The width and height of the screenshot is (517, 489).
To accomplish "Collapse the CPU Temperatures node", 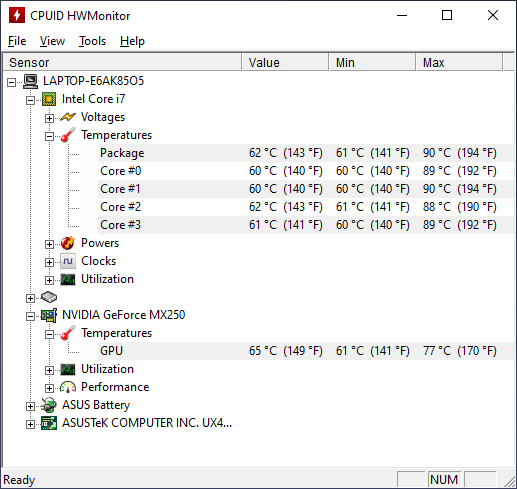I will (x=49, y=136).
